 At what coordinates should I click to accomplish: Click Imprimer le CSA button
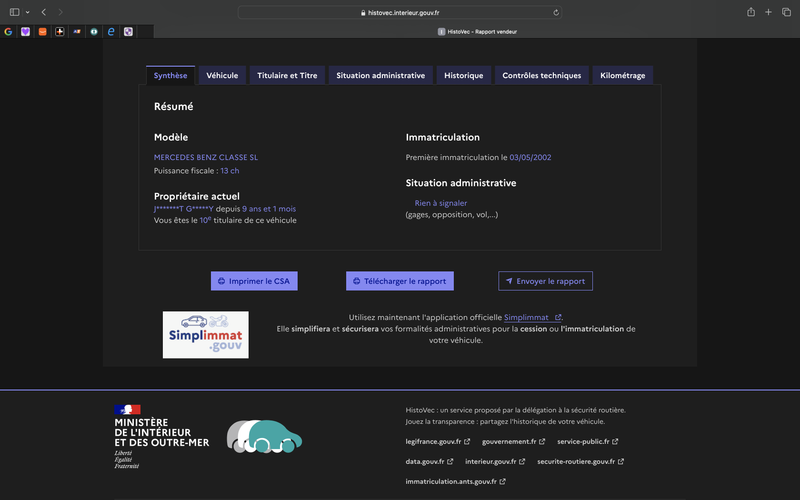(254, 281)
